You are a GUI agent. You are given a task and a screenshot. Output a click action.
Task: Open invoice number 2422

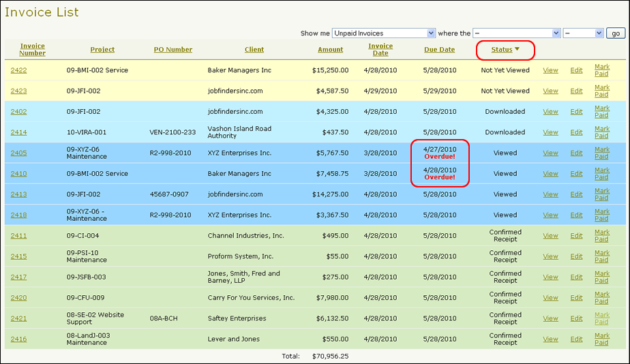pyautogui.click(x=19, y=70)
